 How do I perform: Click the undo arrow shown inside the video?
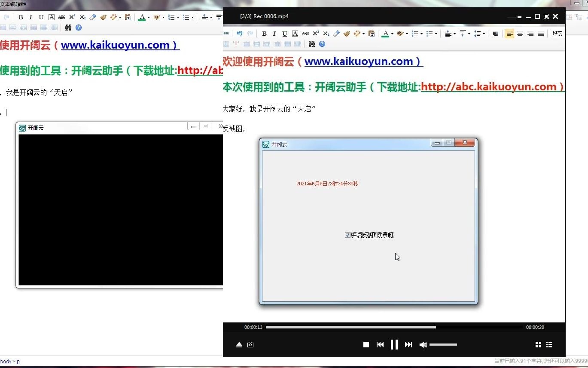[239, 34]
